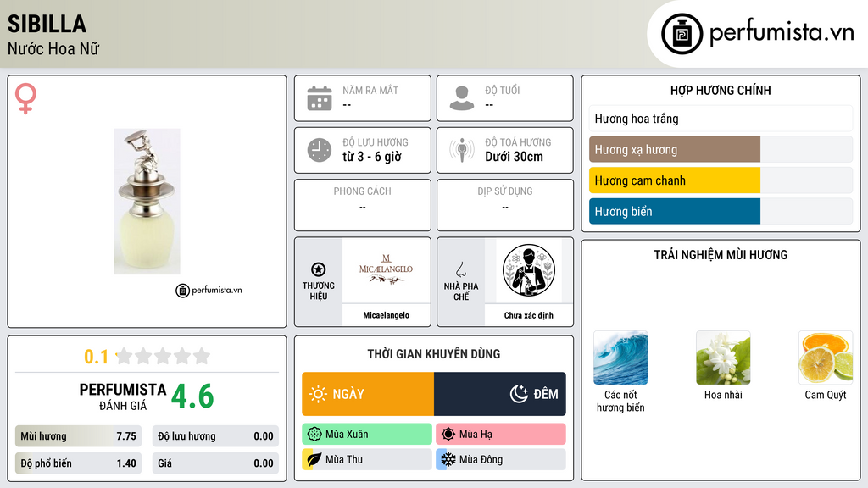
Task: Click the Mùi hương 7.75 score bar
Action: 78,436
